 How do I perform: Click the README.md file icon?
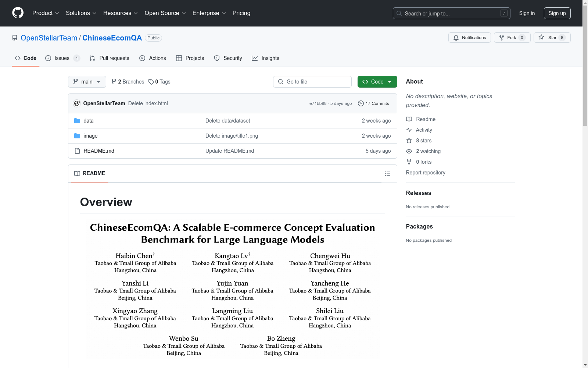pos(77,151)
